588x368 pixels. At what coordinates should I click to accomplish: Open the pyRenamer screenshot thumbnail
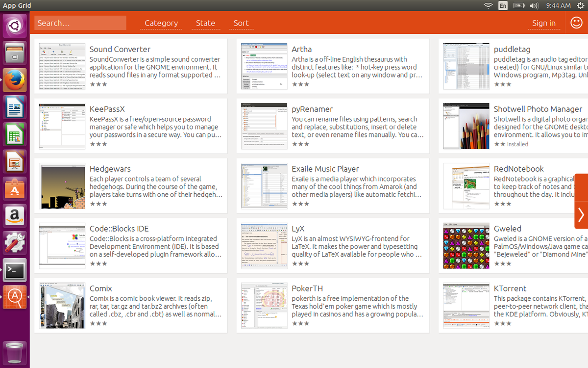tap(264, 126)
